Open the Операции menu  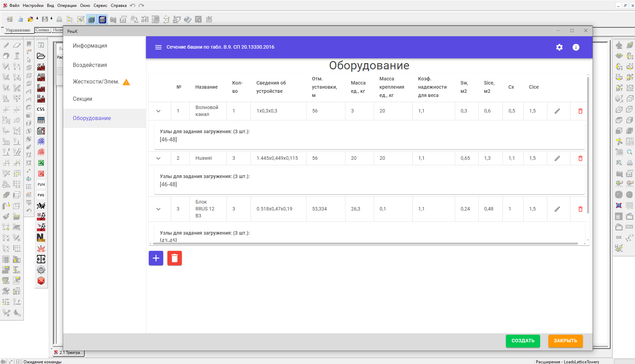point(67,6)
